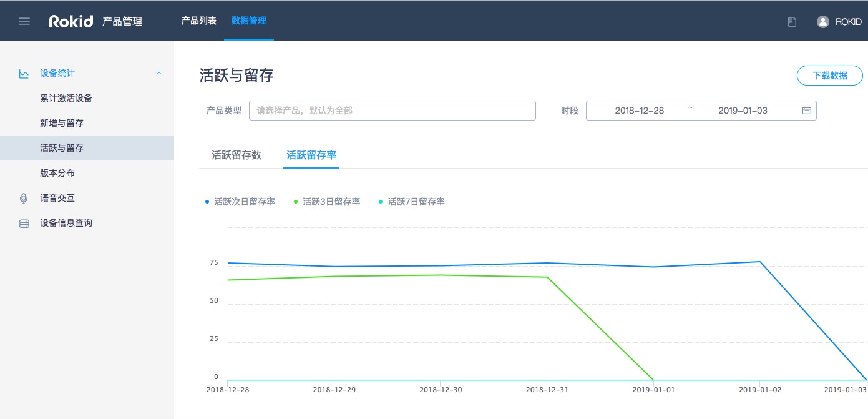Collapse the 设备统计 sidebar section

(x=158, y=74)
